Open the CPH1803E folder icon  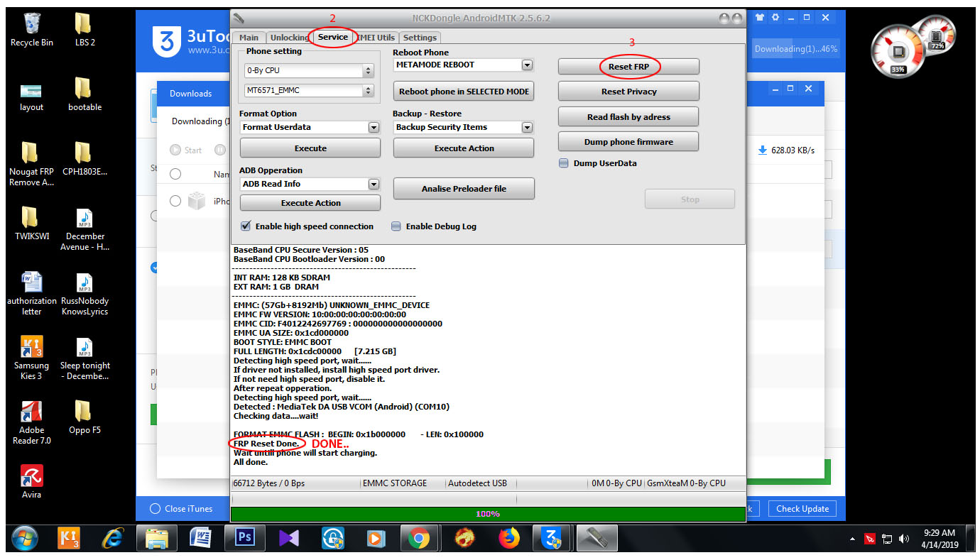coord(85,160)
